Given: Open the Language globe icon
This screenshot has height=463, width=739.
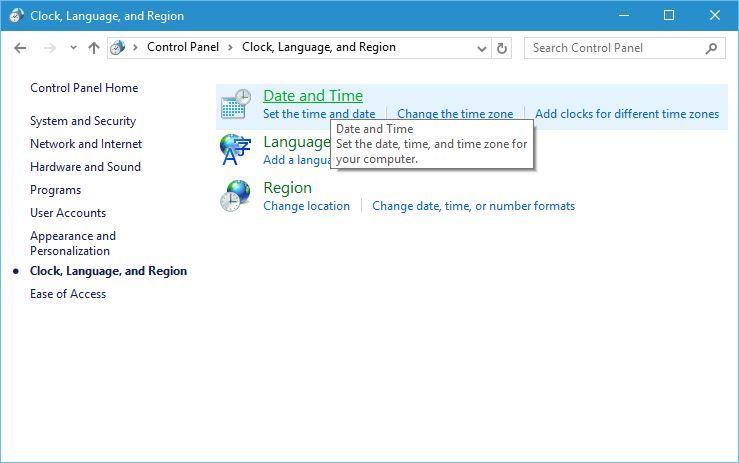Looking at the screenshot, I should coord(235,149).
